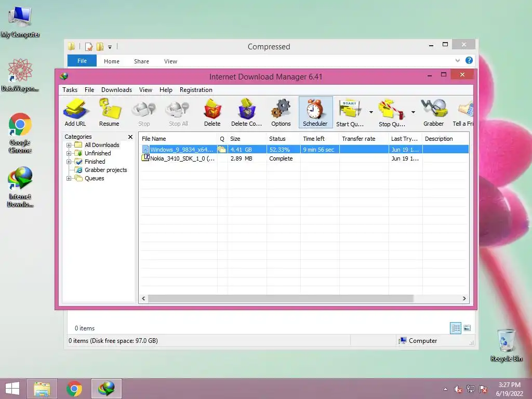Click the Delete toolbar icon
The image size is (532, 399).
tap(212, 113)
